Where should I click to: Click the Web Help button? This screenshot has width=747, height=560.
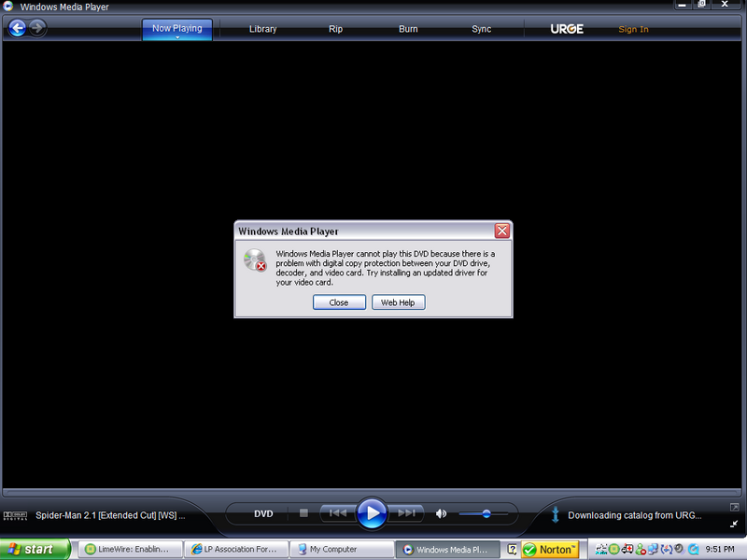(398, 302)
